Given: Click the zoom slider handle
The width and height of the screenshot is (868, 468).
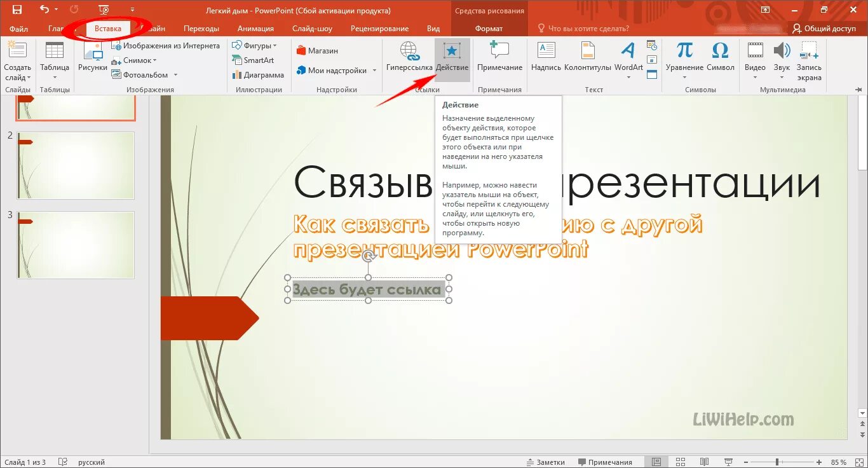Looking at the screenshot, I should [x=776, y=462].
